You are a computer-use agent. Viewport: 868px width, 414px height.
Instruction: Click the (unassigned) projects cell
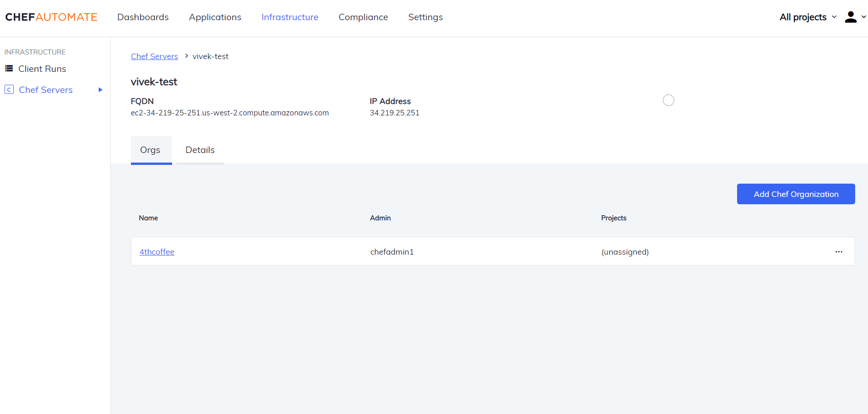click(x=625, y=252)
